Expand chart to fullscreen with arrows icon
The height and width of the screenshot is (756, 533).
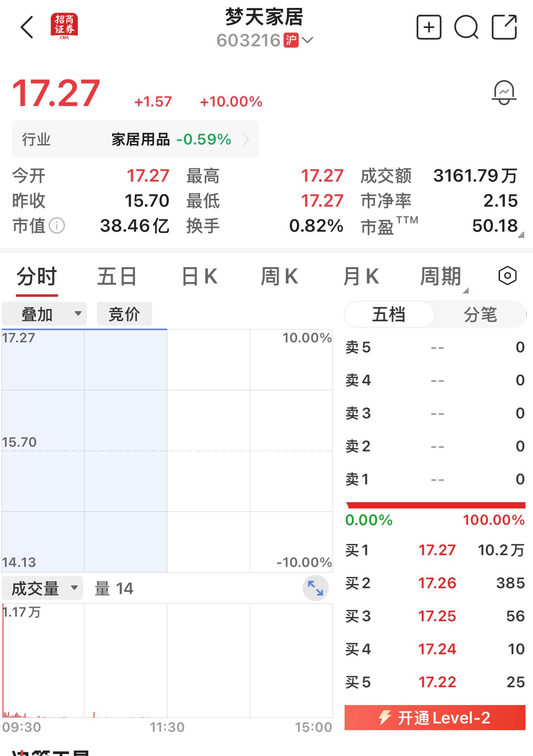tap(315, 588)
